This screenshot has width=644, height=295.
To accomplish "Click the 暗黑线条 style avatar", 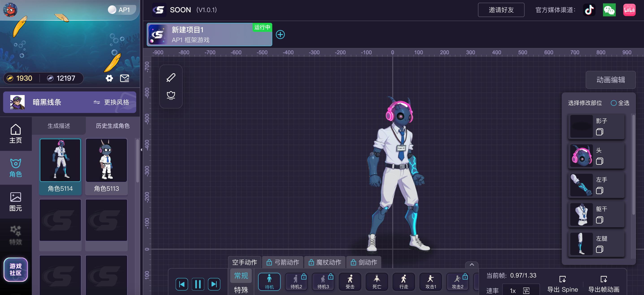I will (17, 102).
